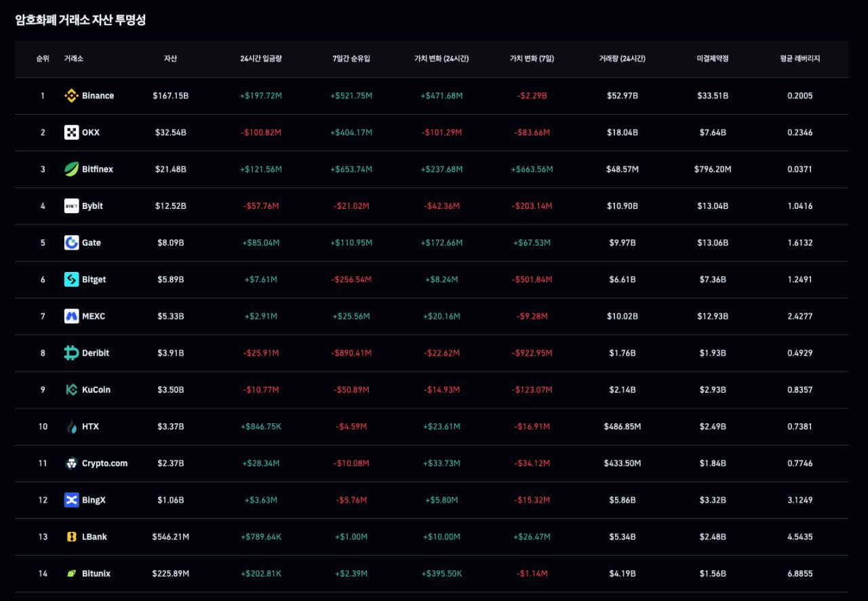Sort by 미결제약정 column header
The height and width of the screenshot is (601, 868).
pos(713,59)
